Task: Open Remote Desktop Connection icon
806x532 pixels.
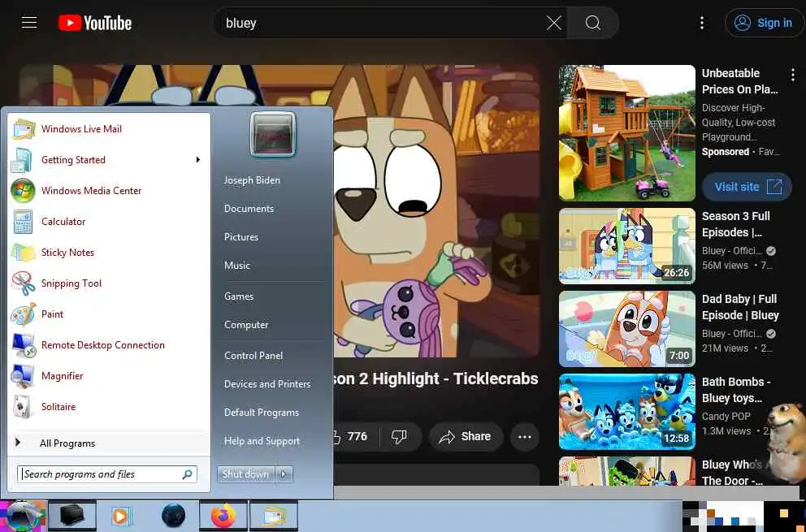Action: click(x=23, y=345)
